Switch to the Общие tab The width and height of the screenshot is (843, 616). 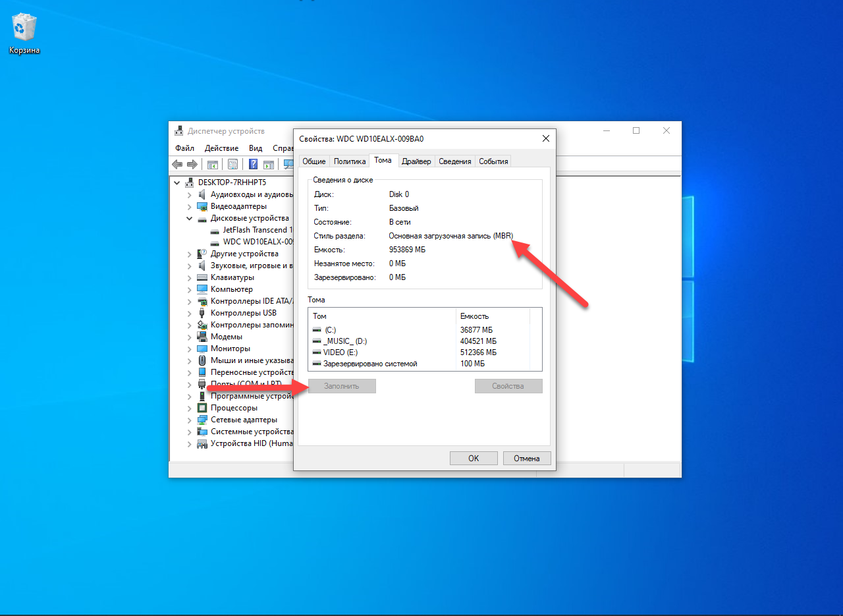tap(314, 161)
